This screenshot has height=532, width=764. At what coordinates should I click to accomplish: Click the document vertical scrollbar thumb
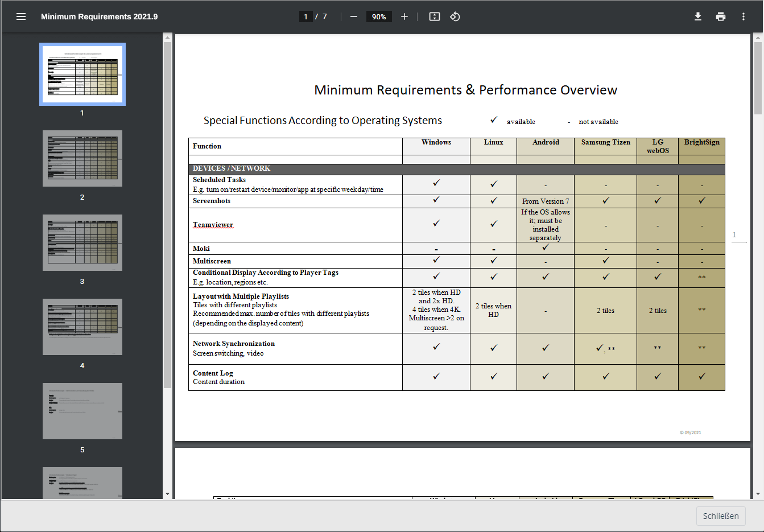758,78
